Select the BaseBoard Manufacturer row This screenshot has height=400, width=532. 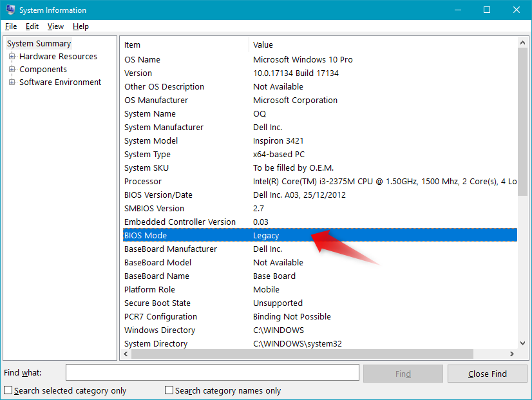tap(320, 249)
